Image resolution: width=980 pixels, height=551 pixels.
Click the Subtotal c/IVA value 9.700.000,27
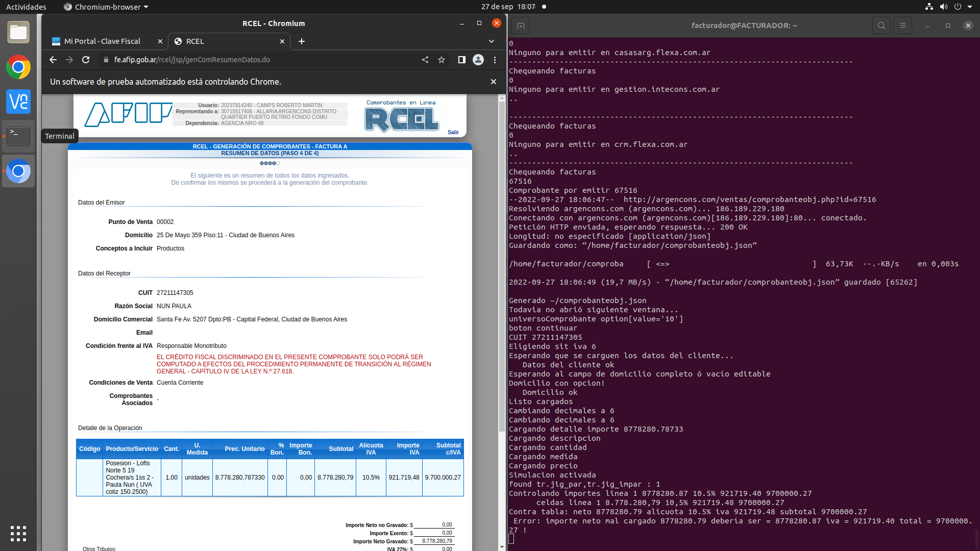(443, 478)
